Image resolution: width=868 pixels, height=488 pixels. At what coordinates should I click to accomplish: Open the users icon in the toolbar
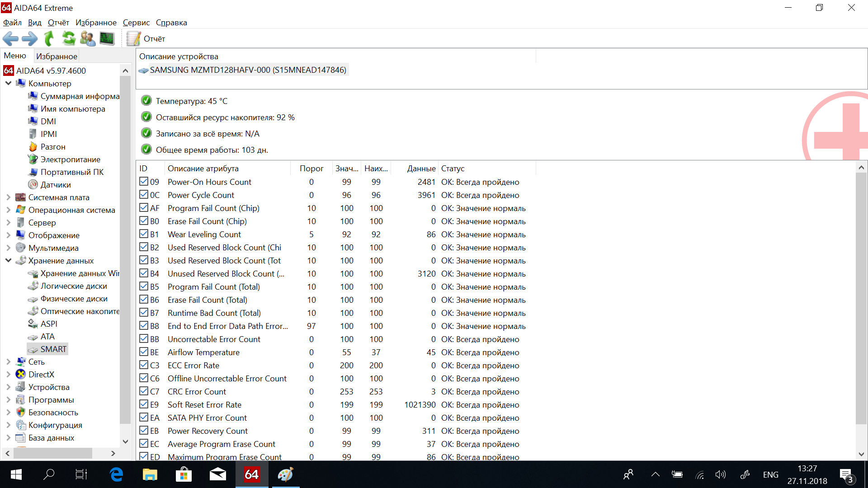tap(88, 39)
